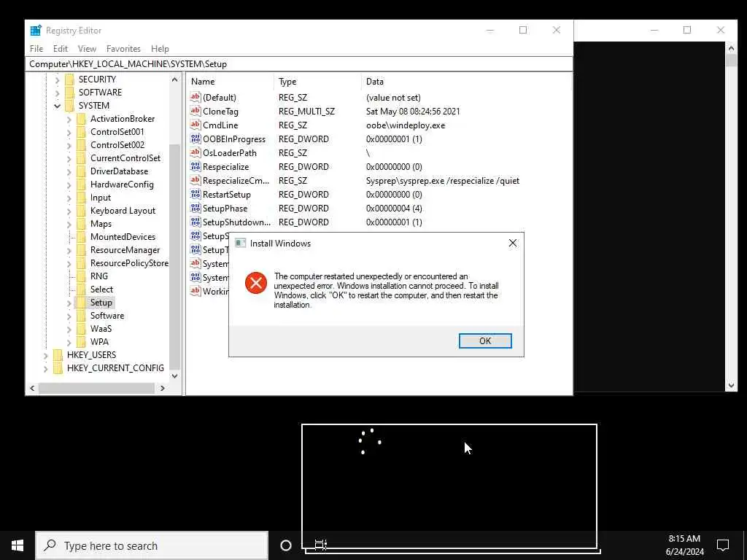Open the Favorites menu
The image size is (747, 560).
click(x=123, y=49)
